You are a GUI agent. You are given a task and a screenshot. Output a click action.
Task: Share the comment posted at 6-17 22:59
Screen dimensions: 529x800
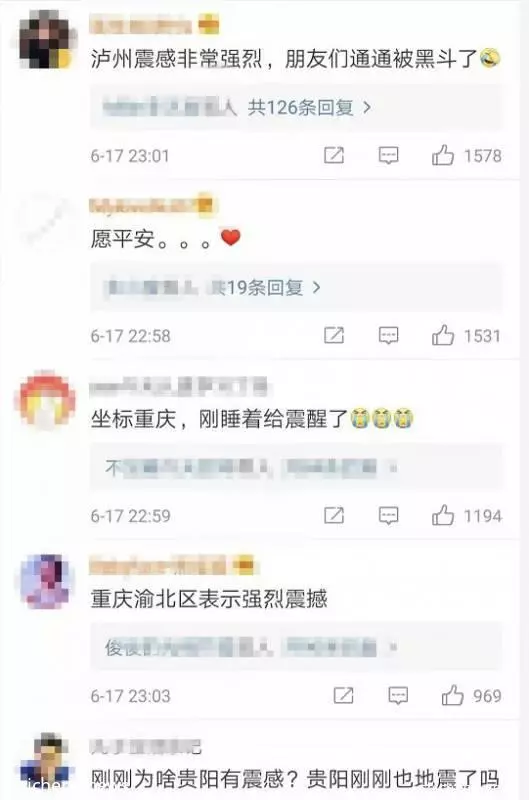pos(334,515)
